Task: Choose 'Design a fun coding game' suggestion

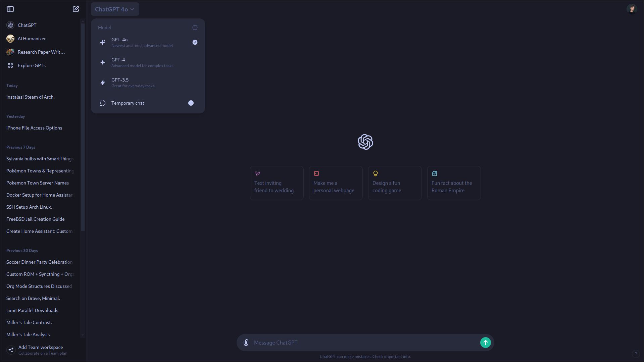Action: click(x=395, y=183)
